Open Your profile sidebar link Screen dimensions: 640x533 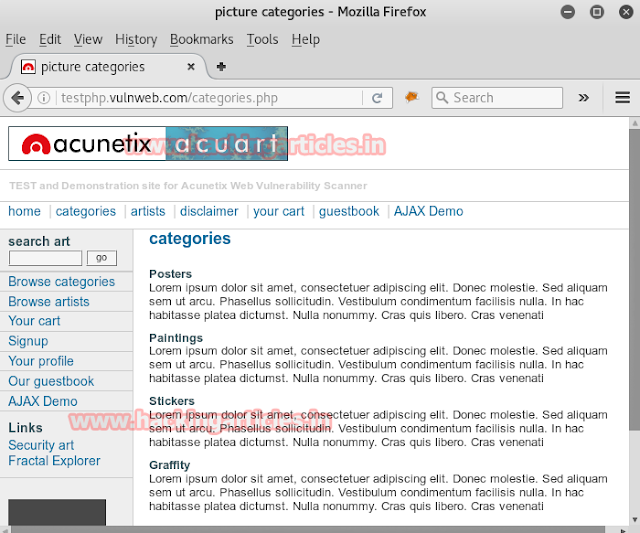click(41, 361)
